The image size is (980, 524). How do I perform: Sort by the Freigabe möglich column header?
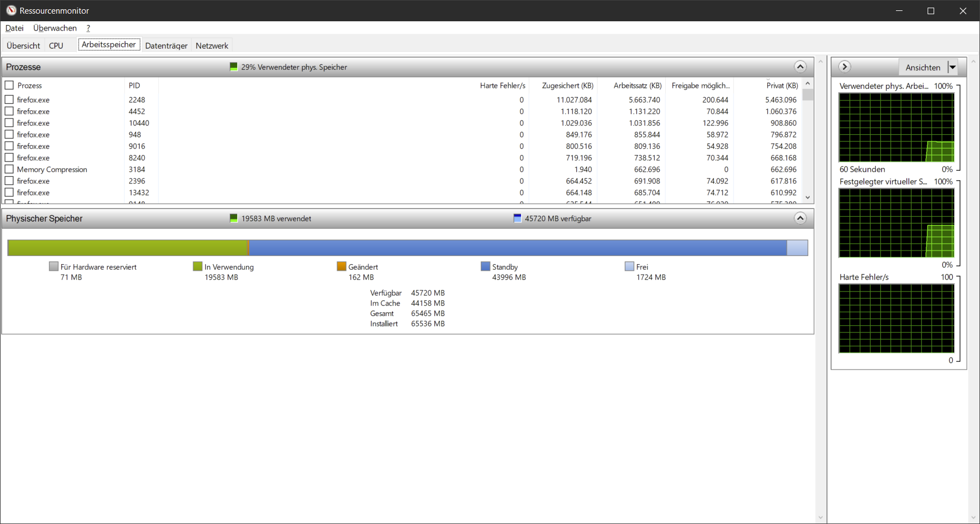pos(700,85)
